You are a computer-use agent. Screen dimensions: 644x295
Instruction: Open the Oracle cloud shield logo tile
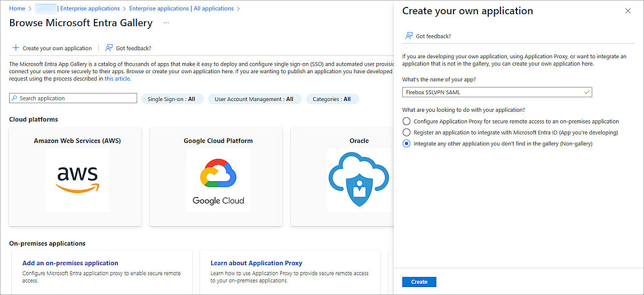pos(359,180)
